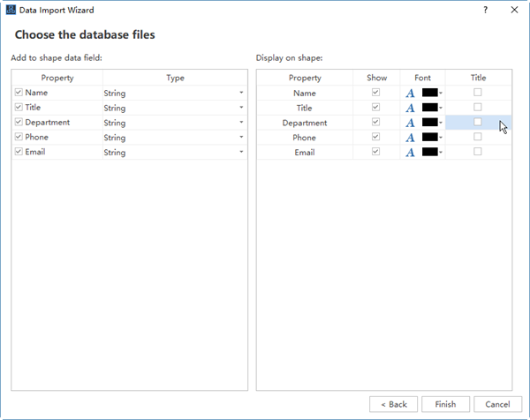530x420 pixels.
Task: Toggle Show checkbox for Department row
Action: (376, 122)
